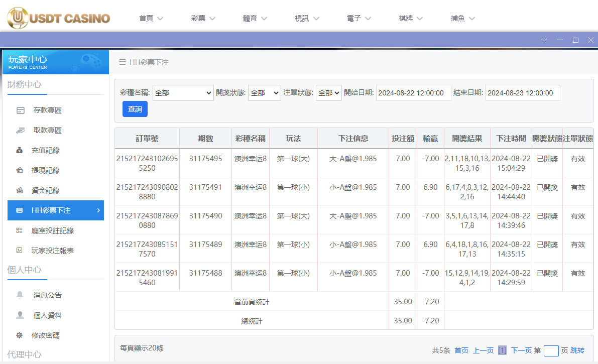Select the 資金記錄 funds record icon
Image resolution: width=598 pixels, height=364 pixels.
(20, 190)
